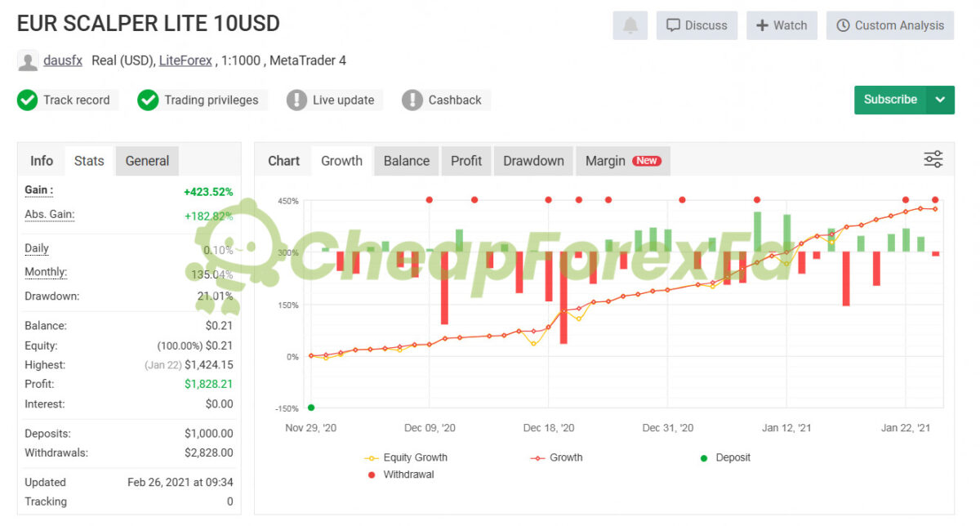Click the New badge on the Margin tab

click(648, 161)
